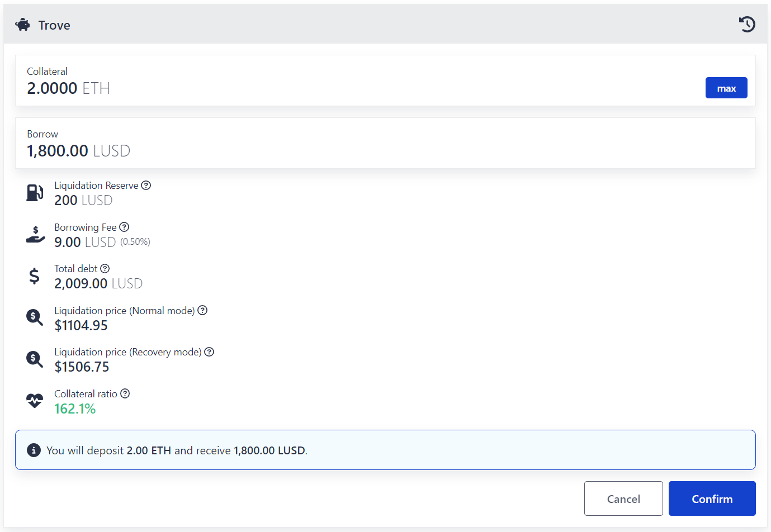Confirm the Trove transaction
Screen dimensions: 771x532
click(712, 498)
